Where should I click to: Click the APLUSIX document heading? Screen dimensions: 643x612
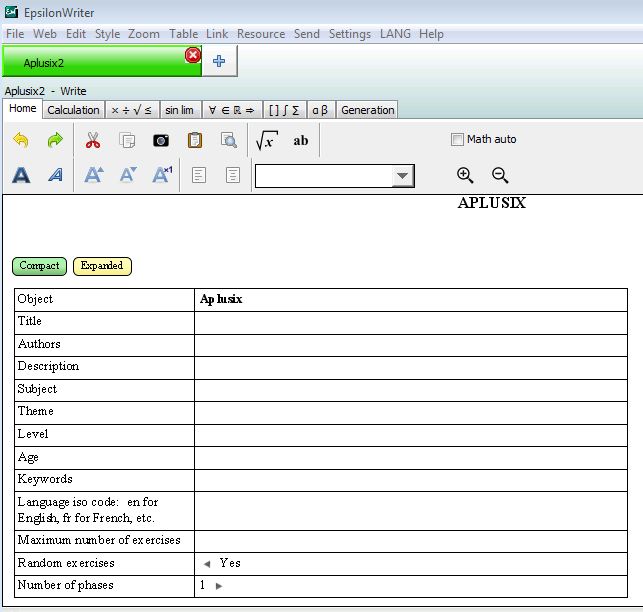[492, 203]
